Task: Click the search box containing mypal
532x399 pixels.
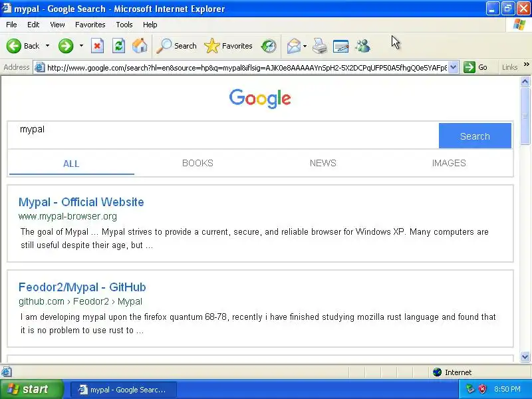Action: [x=223, y=136]
